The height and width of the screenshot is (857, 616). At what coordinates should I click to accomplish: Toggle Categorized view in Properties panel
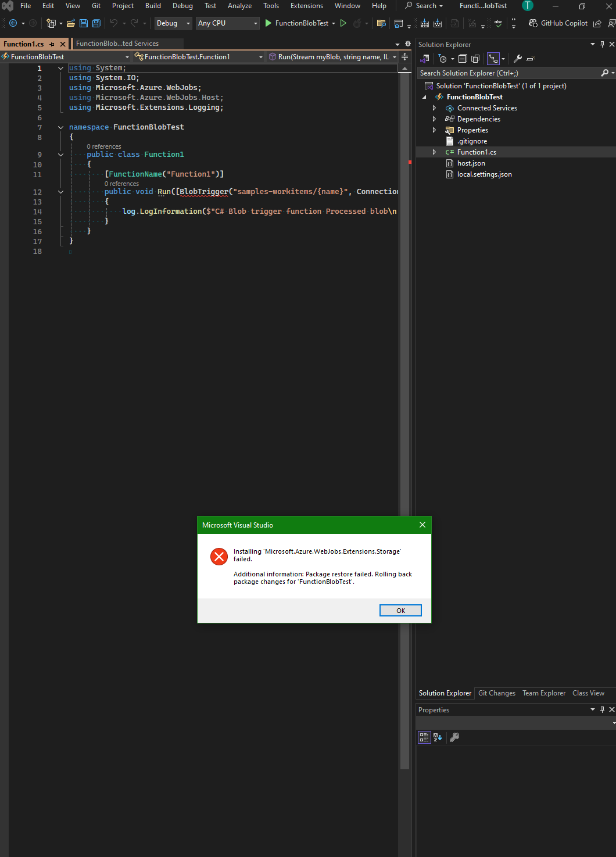click(x=425, y=737)
